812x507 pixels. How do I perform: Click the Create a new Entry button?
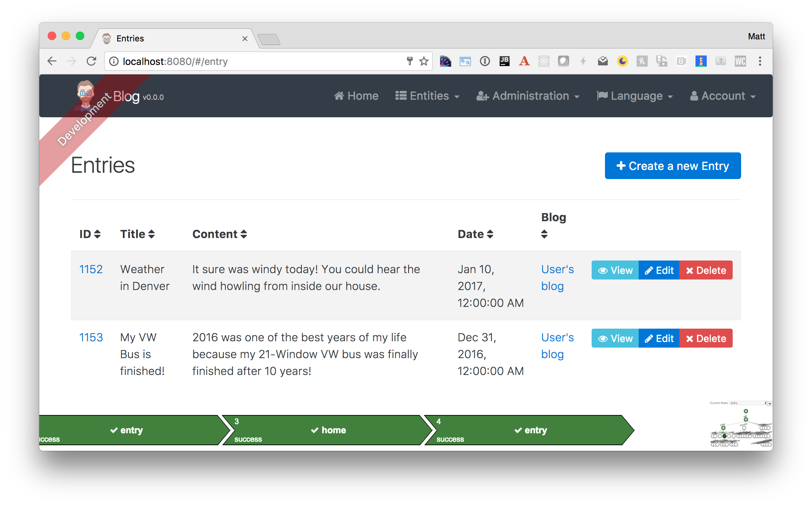pyautogui.click(x=673, y=166)
